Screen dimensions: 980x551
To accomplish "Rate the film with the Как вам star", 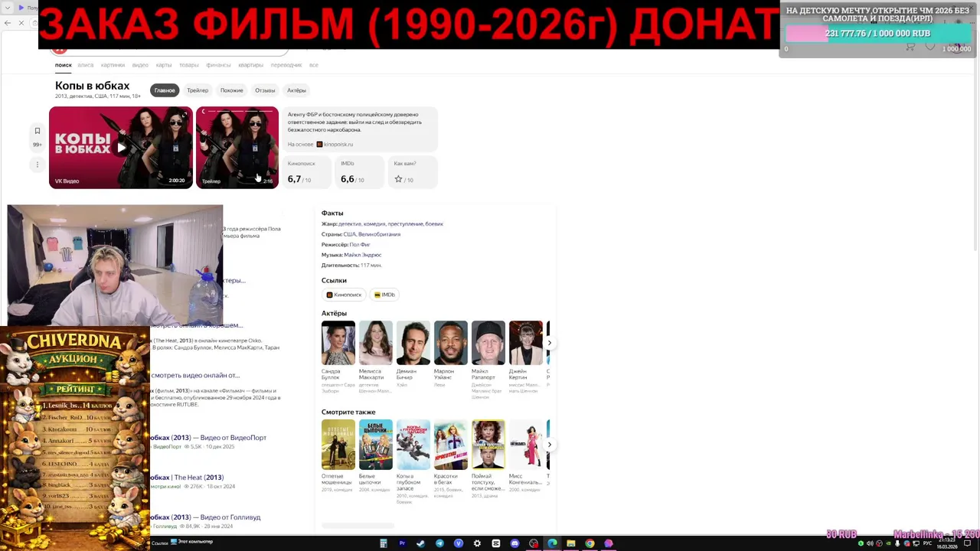I will (398, 179).
